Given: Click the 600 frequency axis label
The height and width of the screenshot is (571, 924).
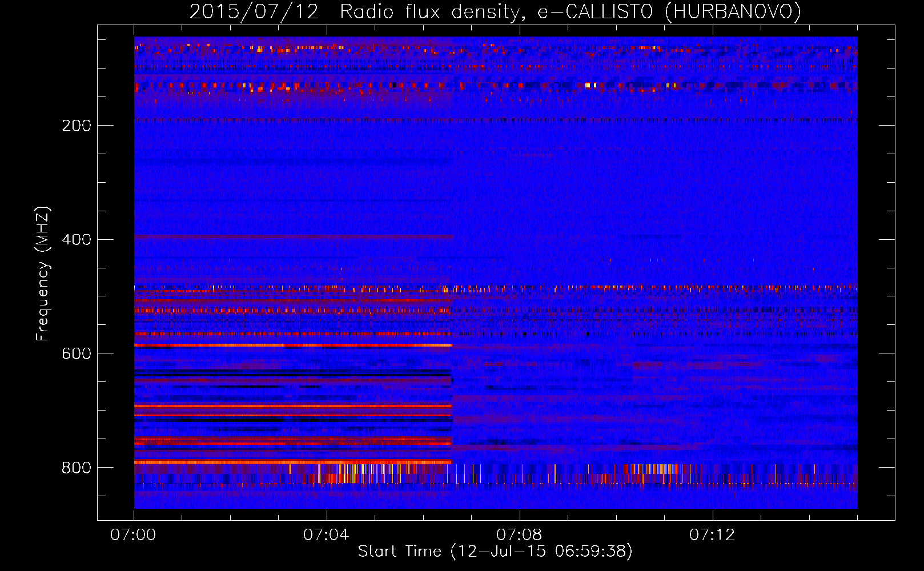Looking at the screenshot, I should click(x=77, y=354).
